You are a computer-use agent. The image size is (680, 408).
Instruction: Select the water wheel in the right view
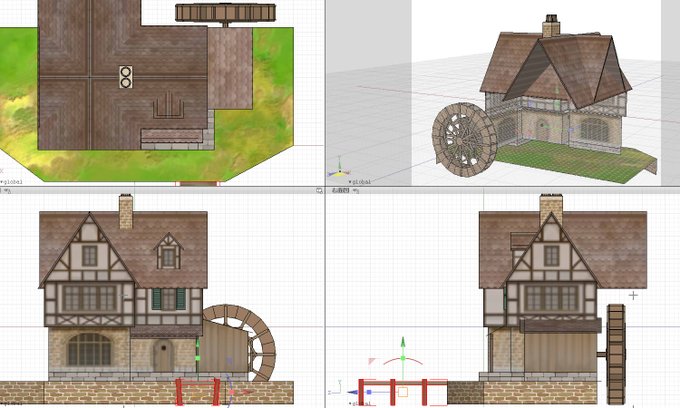coord(616,354)
